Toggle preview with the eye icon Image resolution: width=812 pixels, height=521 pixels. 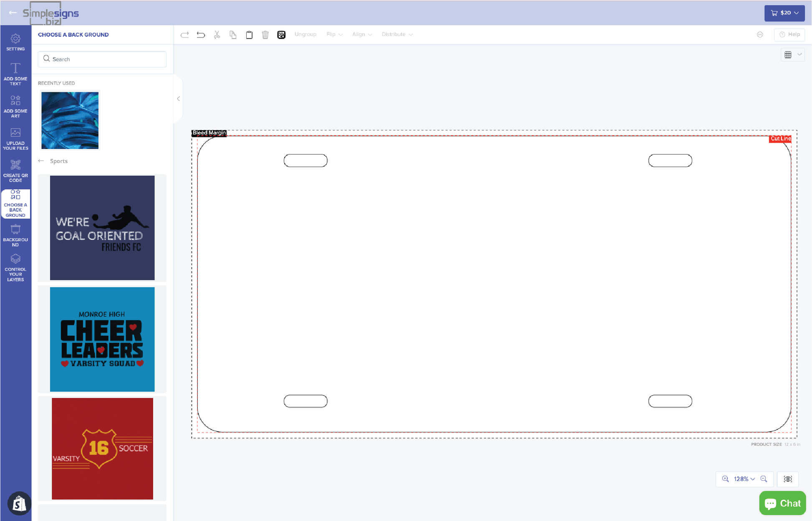[x=788, y=479]
